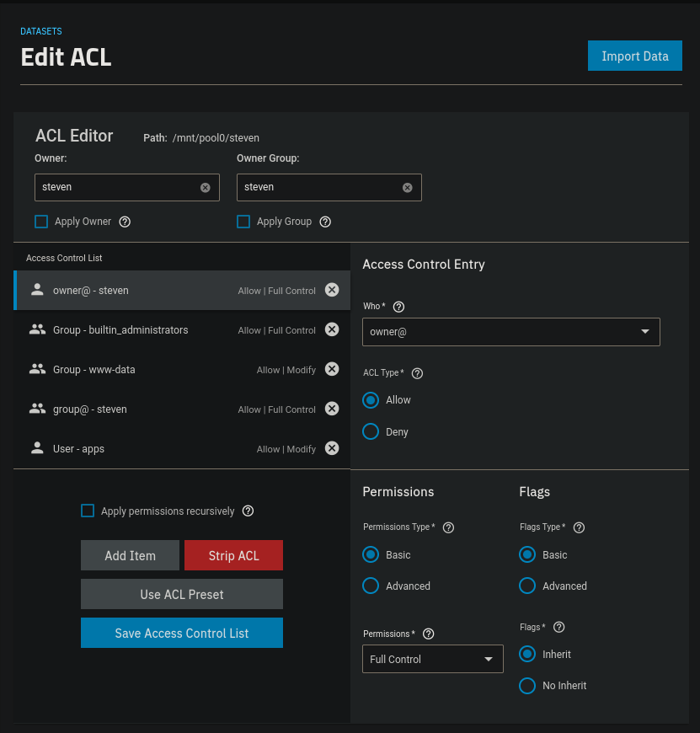The image size is (700, 733).
Task: Select the group@ - steven entry
Action: click(182, 409)
